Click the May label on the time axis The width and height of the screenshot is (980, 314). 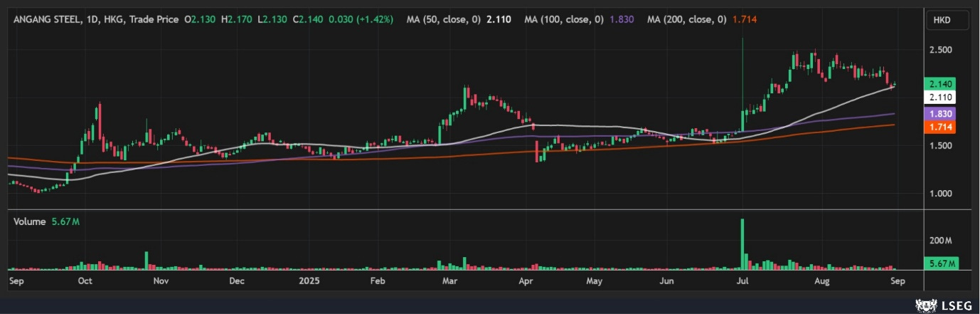pos(595,281)
